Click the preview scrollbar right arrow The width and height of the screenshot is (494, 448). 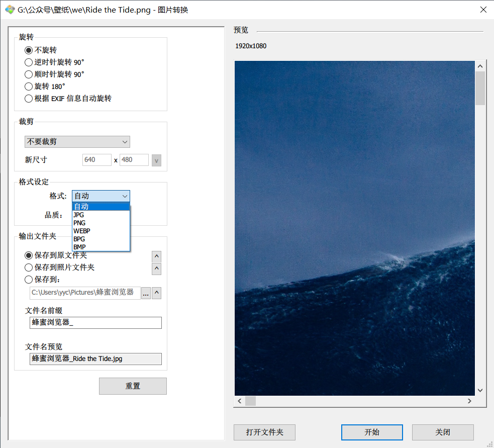[x=469, y=401]
